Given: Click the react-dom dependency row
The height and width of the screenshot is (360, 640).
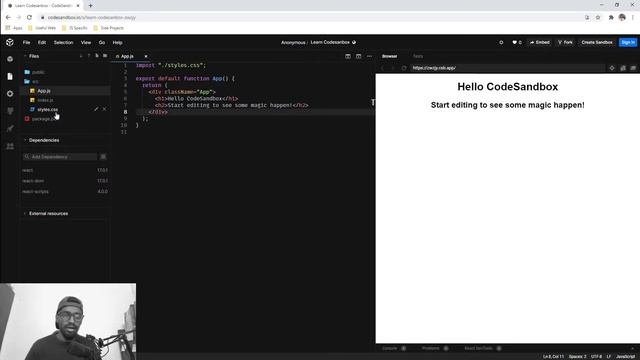Looking at the screenshot, I should point(65,181).
